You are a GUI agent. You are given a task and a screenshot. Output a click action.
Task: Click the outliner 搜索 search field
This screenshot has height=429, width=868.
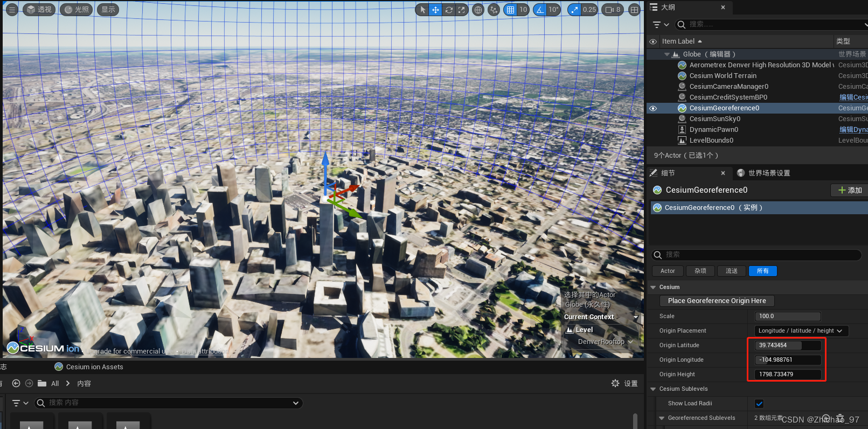[x=770, y=24]
